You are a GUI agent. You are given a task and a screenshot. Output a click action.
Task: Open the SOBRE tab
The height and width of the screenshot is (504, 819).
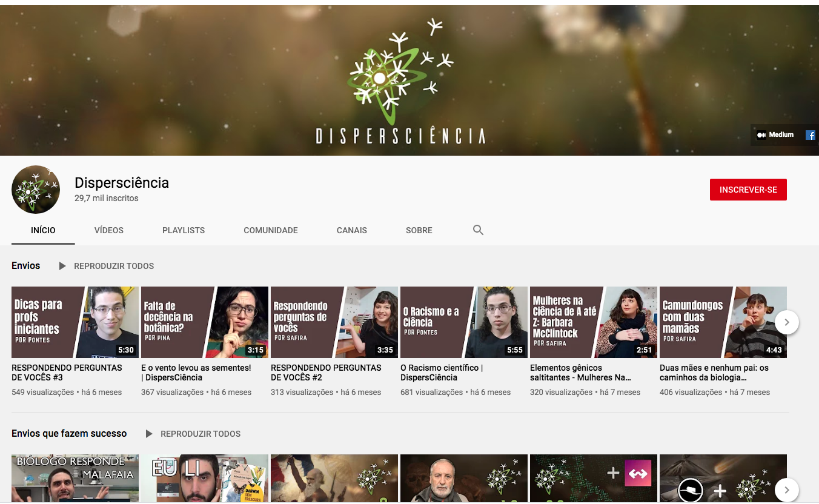pos(419,230)
